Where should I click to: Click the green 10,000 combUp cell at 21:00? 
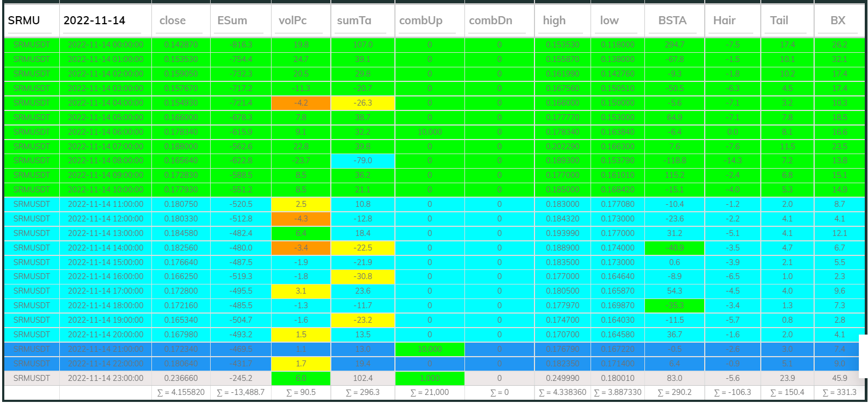coord(429,349)
